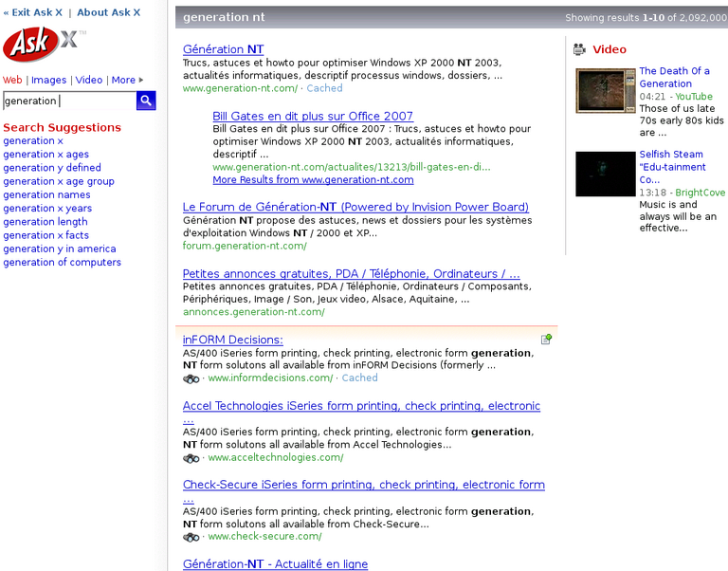728x571 pixels.
Task: Click the URL 'www.check-secure.com/'
Action: point(264,536)
